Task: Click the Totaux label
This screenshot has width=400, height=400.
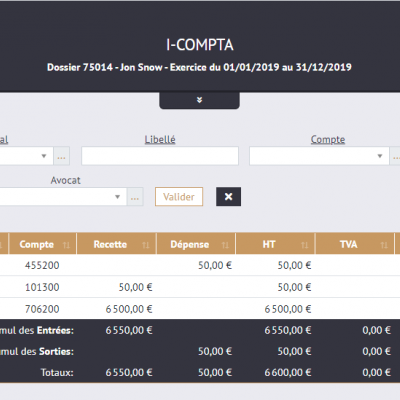Action: pyautogui.click(x=57, y=372)
